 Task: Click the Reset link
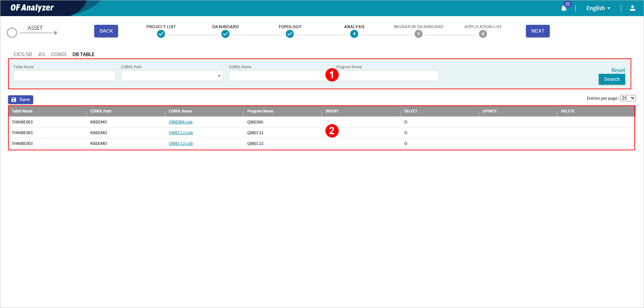click(x=618, y=70)
